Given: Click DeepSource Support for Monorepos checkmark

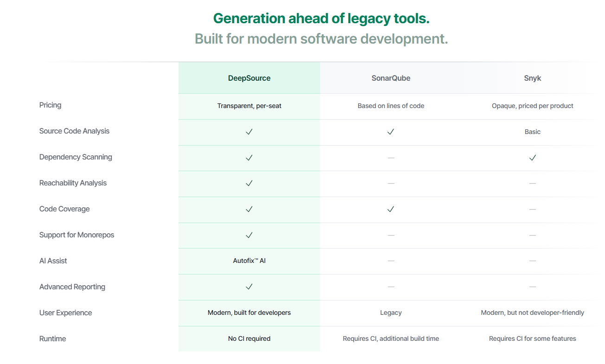Looking at the screenshot, I should (x=249, y=235).
